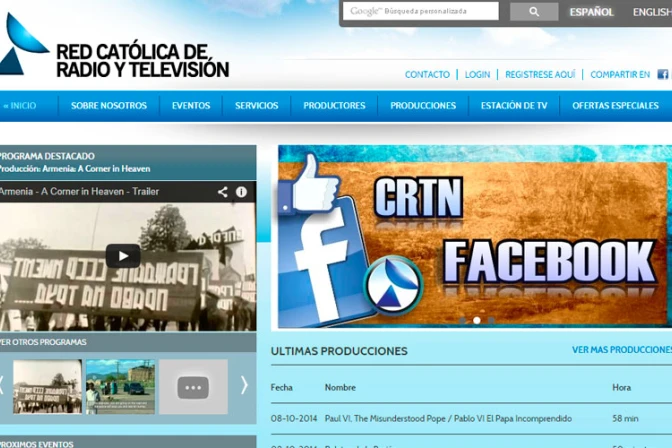
Task: Select the second banner carousel dot
Action: pyautogui.click(x=476, y=320)
